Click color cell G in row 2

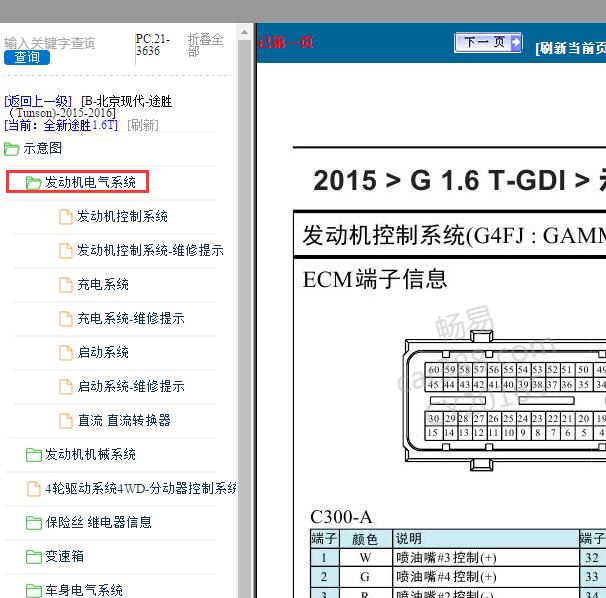pyautogui.click(x=365, y=577)
